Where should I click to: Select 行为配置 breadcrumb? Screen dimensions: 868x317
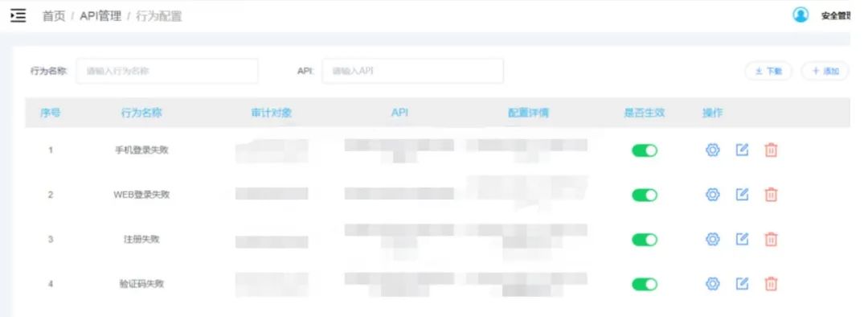pyautogui.click(x=159, y=16)
